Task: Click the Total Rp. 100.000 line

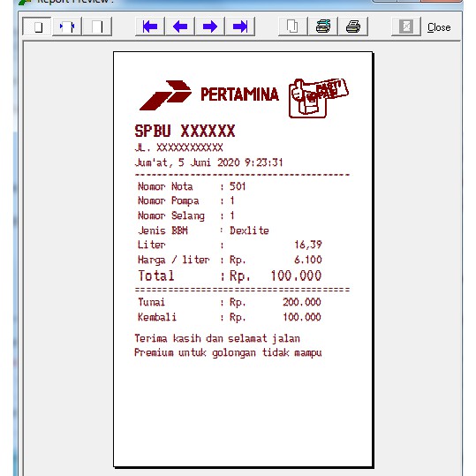Action: [230, 276]
